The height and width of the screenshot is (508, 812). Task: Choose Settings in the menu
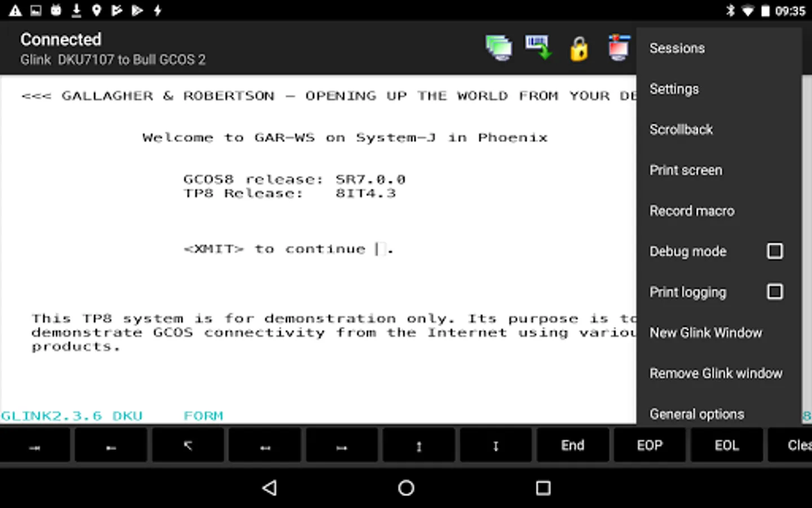[719, 89]
